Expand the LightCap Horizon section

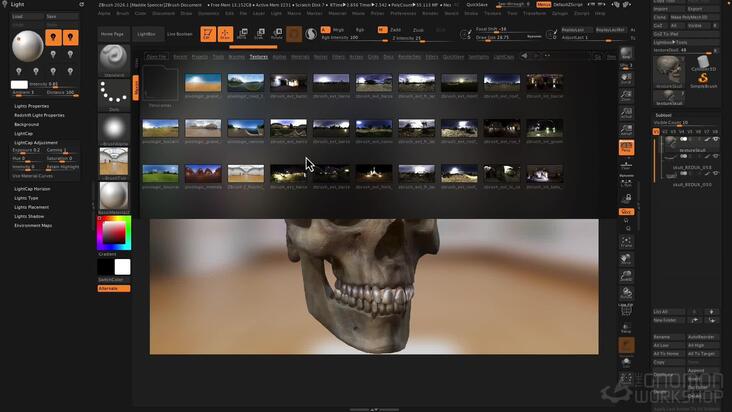[x=32, y=189]
